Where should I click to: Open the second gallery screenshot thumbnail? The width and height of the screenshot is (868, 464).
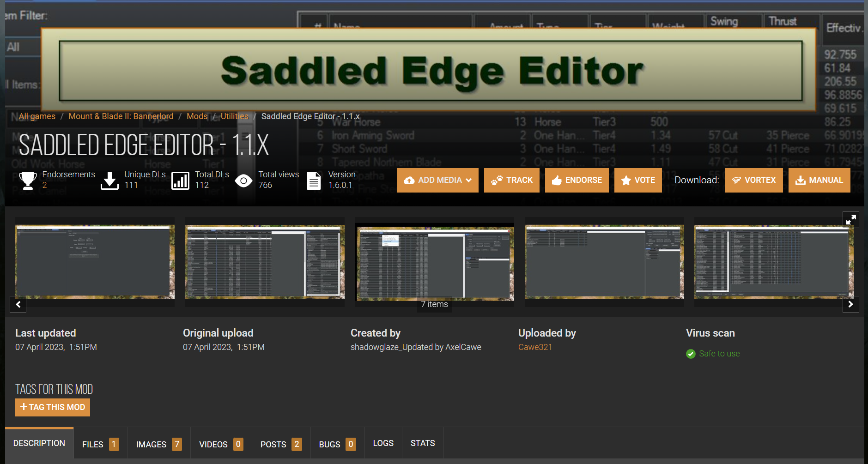coord(265,262)
